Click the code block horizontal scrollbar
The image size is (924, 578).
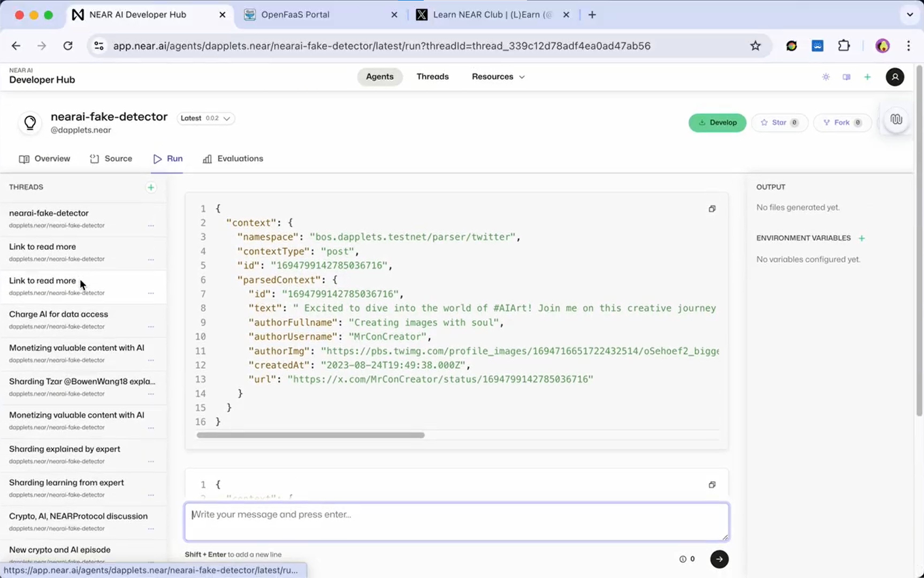[310, 435]
